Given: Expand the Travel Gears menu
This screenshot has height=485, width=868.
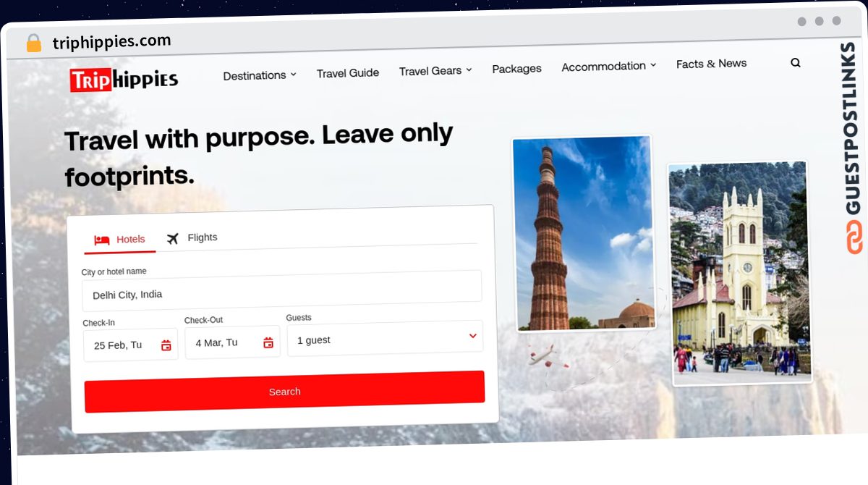Looking at the screenshot, I should point(435,70).
